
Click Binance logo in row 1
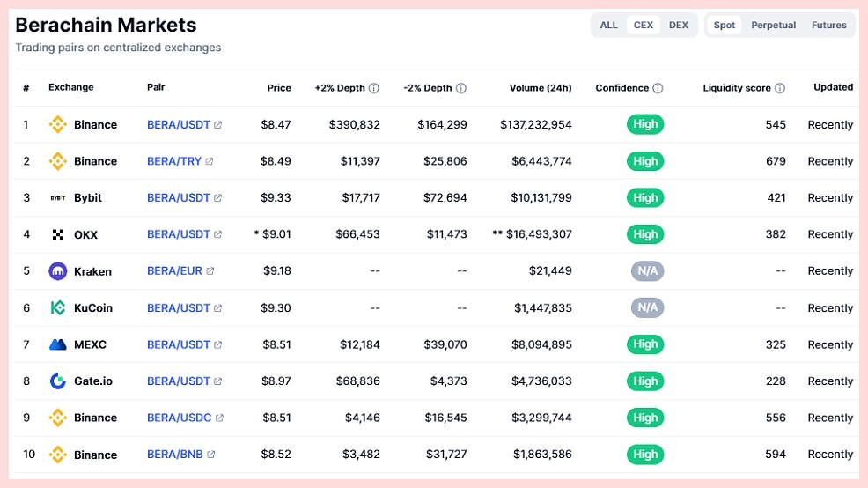tap(57, 124)
